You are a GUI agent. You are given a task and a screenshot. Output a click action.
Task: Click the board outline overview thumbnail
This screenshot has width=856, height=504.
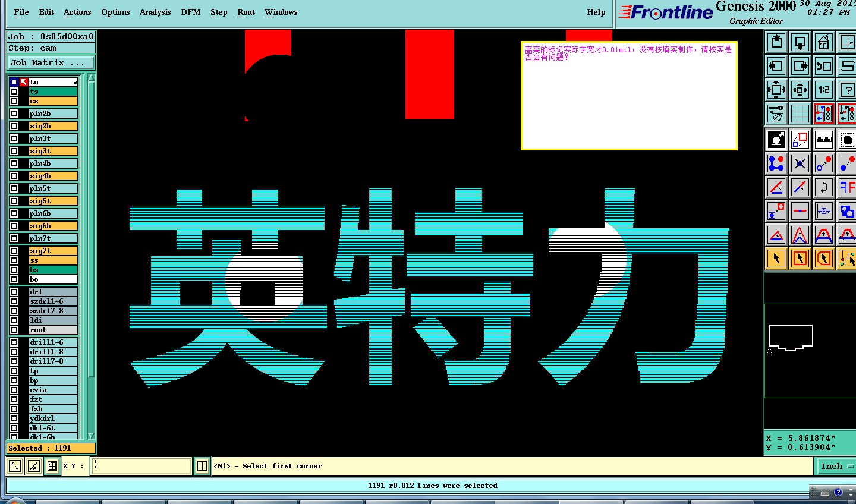pyautogui.click(x=791, y=338)
